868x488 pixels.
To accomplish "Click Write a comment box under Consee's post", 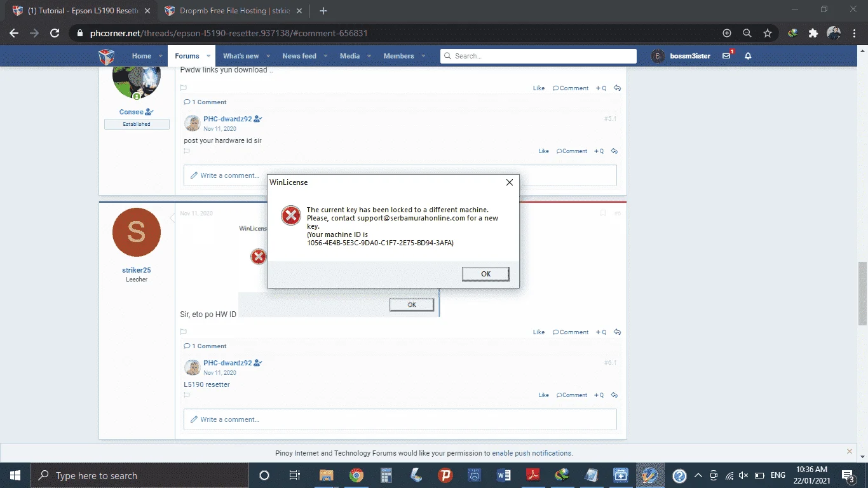I will [x=400, y=175].
